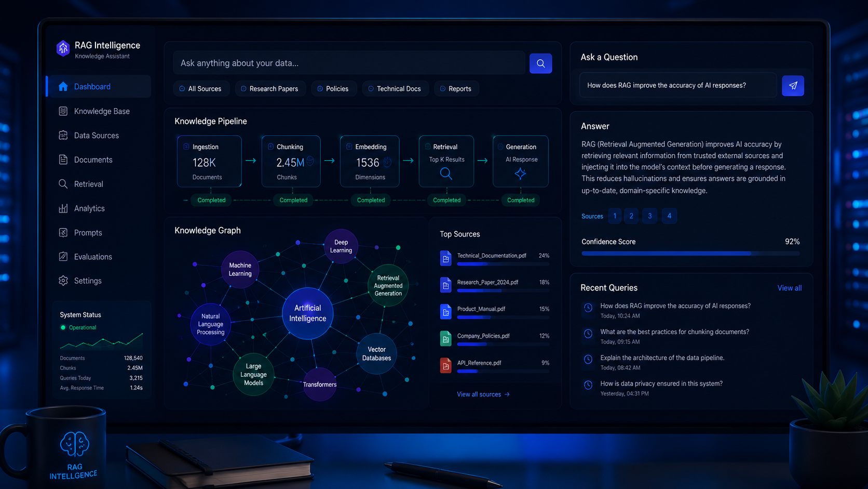Select the Technical Docs filter
This screenshot has height=489, width=868.
[395, 89]
